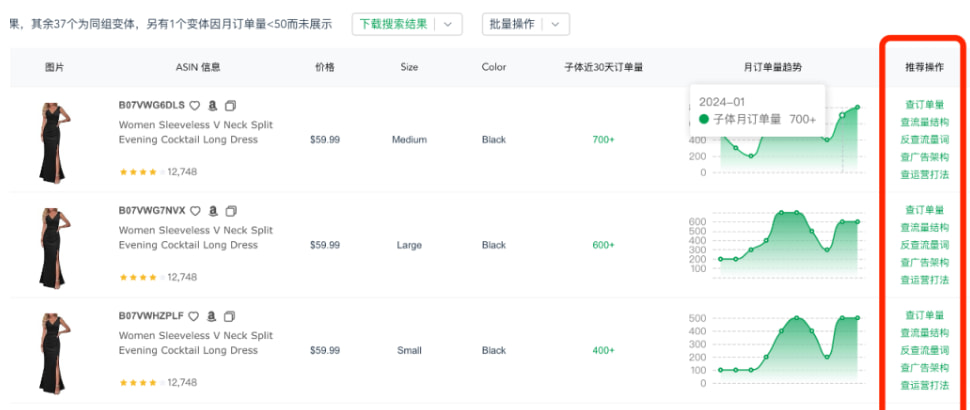Click 查运营打法 for B07VWG6DLS
Screen dimensions: 970x410
[924, 174]
